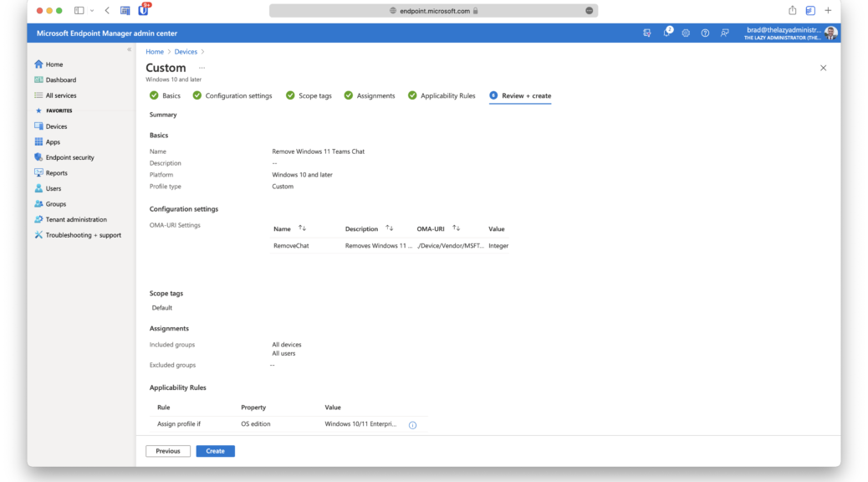The image size is (868, 482).
Task: Follow the Home breadcrumb link
Action: click(x=155, y=52)
